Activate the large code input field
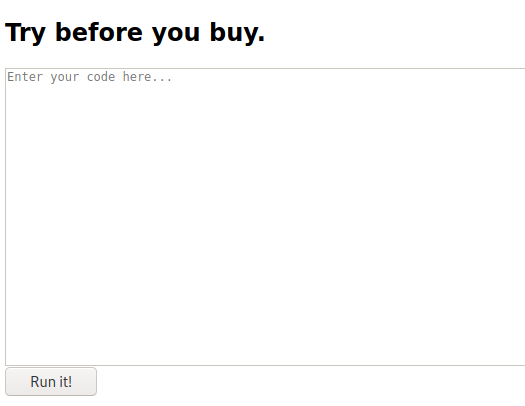The width and height of the screenshot is (525, 406). (x=265, y=217)
